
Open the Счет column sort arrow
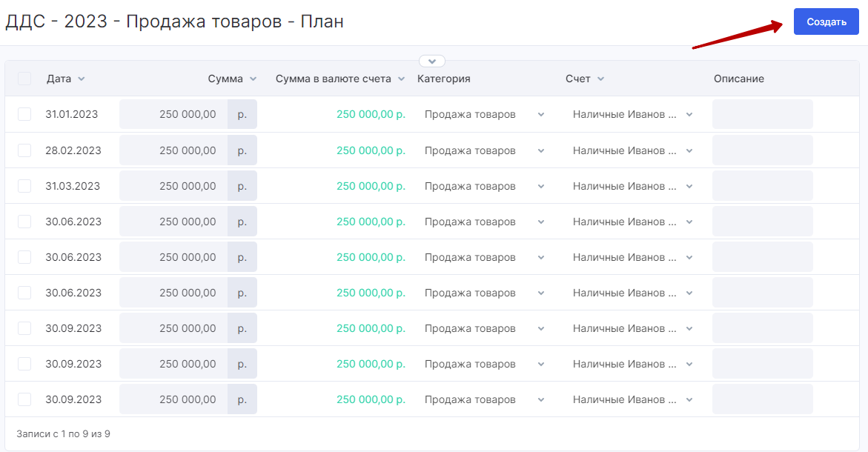pos(600,79)
